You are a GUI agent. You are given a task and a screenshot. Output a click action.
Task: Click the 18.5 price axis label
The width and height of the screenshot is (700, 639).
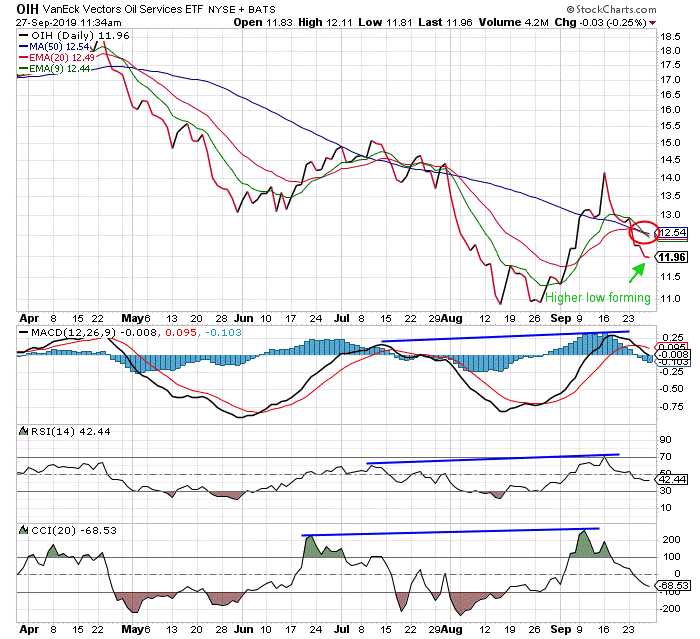click(x=670, y=37)
